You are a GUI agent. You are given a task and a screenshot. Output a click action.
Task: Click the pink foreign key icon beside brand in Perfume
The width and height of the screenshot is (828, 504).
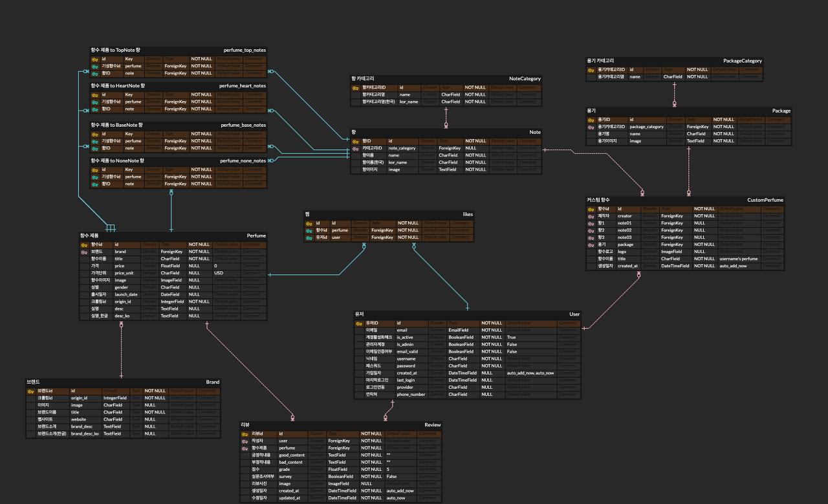click(84, 252)
